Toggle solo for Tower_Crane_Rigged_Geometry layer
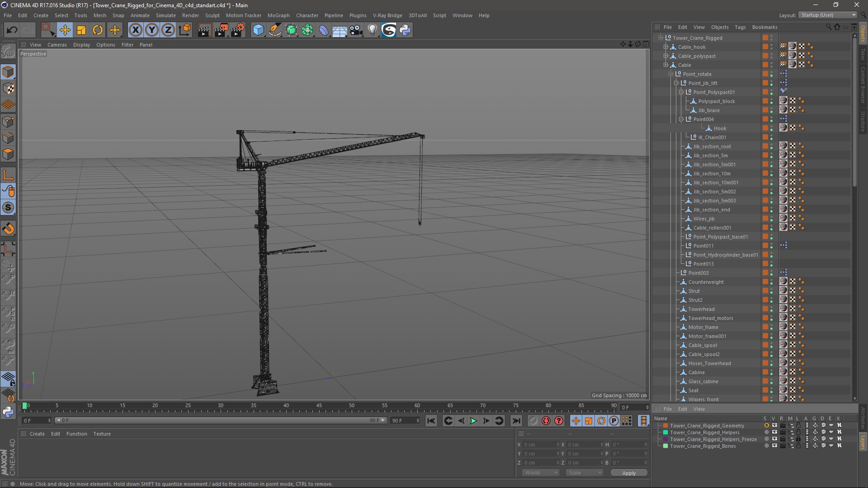 766,426
